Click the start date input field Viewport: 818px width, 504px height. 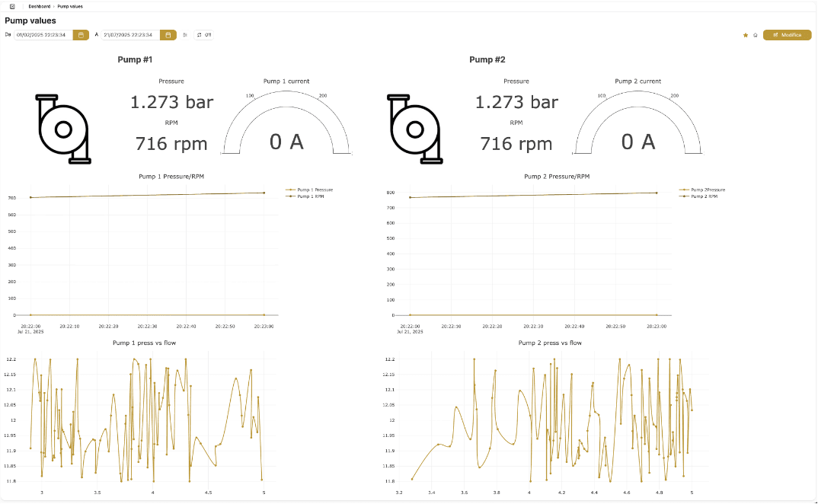(x=43, y=35)
